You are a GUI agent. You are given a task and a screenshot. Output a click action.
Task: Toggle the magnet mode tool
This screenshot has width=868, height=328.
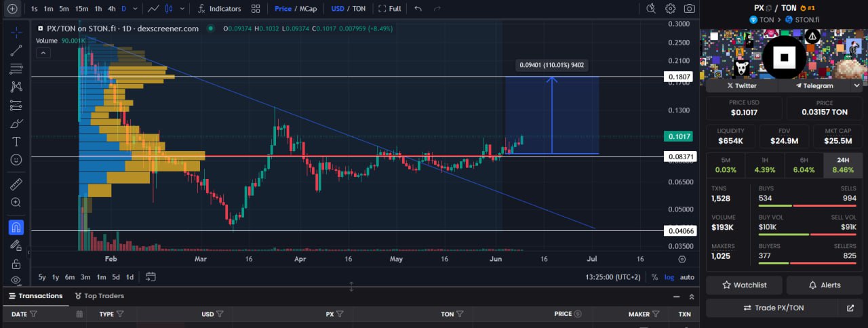click(16, 227)
